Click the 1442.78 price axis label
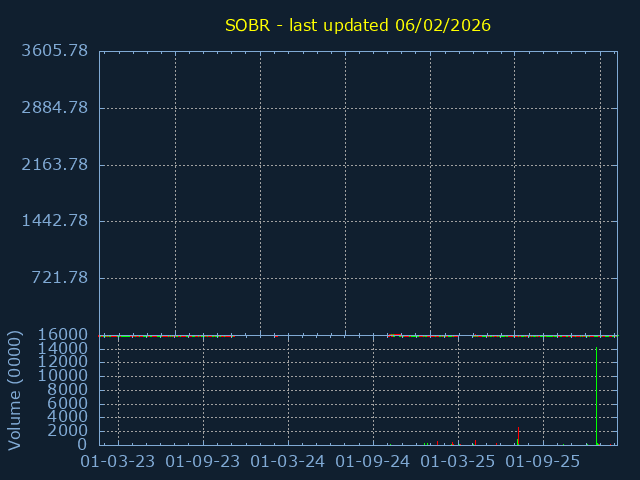 [x=54, y=221]
